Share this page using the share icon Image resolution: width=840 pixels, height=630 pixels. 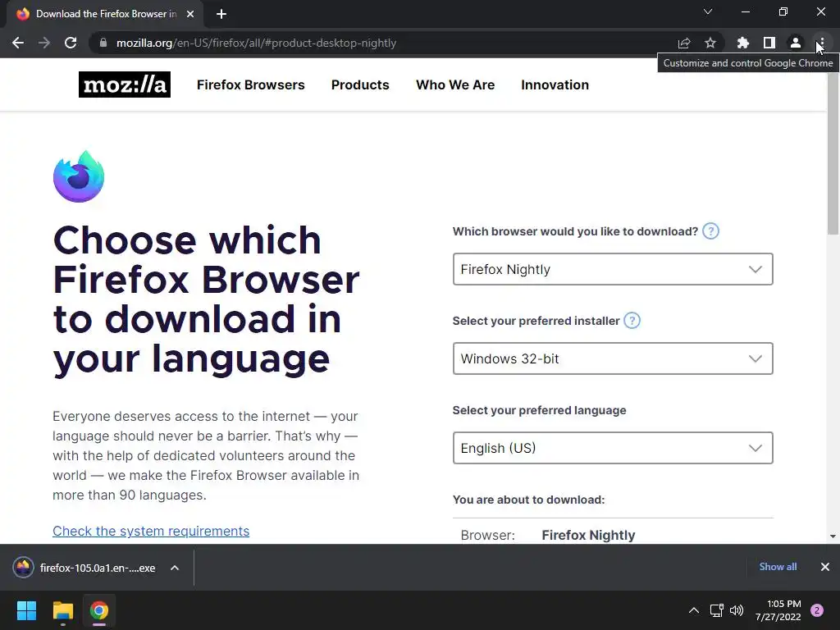[x=684, y=43]
